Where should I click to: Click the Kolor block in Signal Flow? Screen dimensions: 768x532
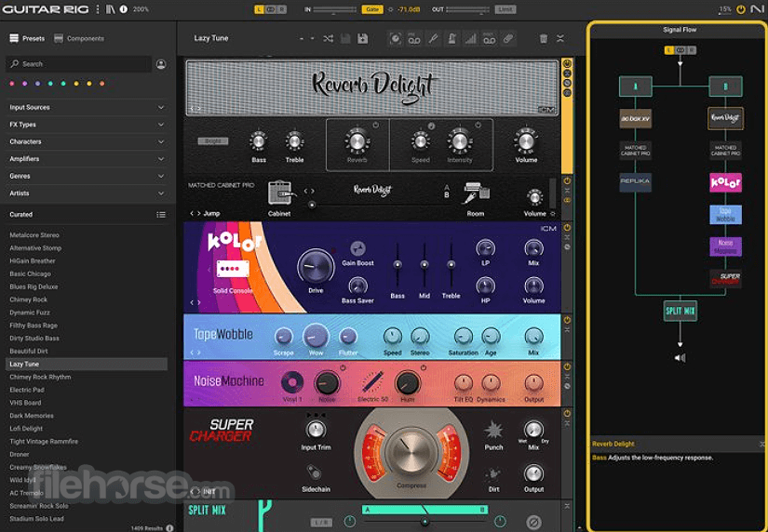coord(725,182)
